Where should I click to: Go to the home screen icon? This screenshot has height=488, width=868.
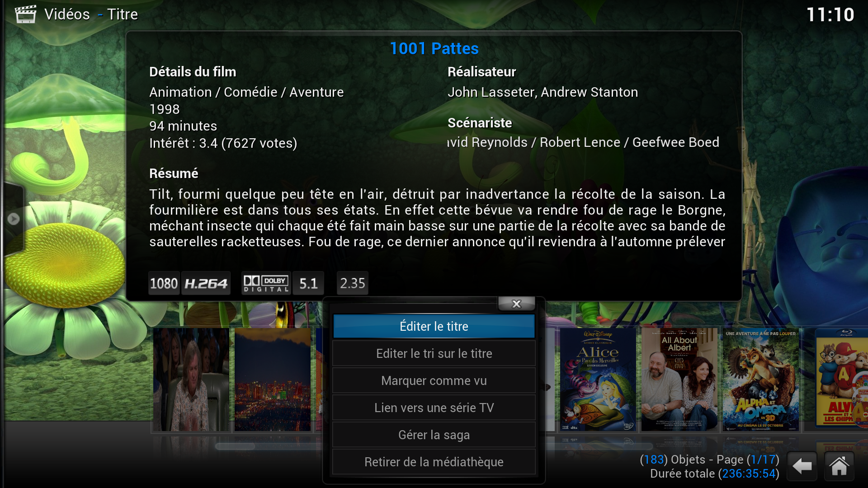point(839,466)
